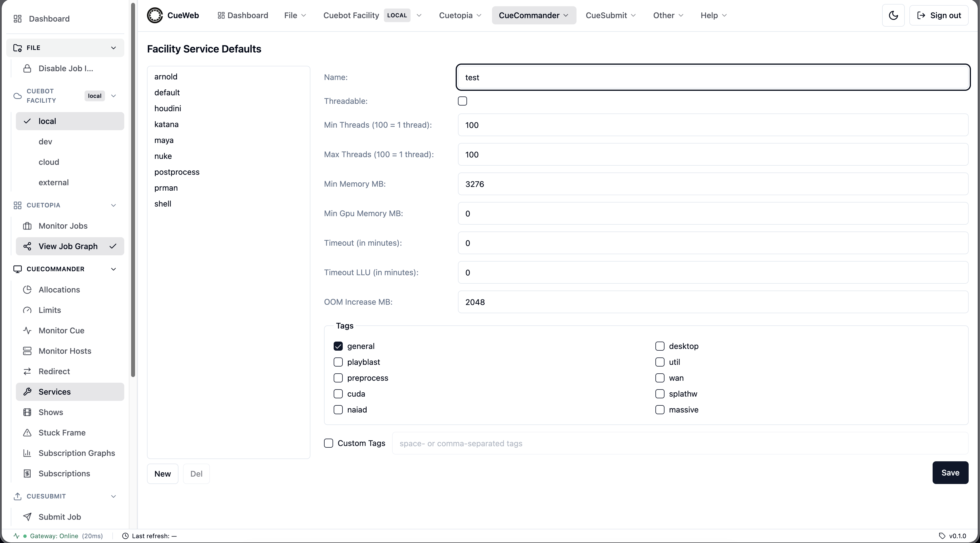Click the FILE folder icon in sidebar
Viewport: 980px width, 543px height.
click(18, 48)
